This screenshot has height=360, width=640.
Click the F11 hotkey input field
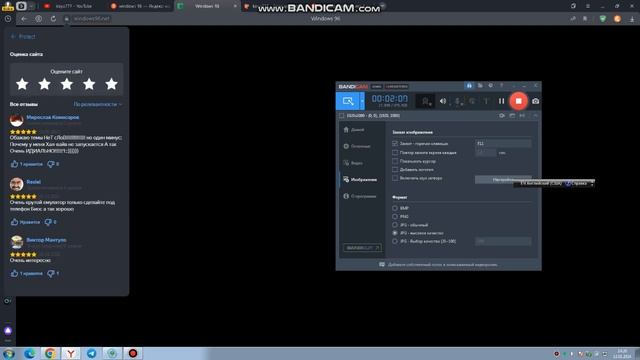click(503, 144)
